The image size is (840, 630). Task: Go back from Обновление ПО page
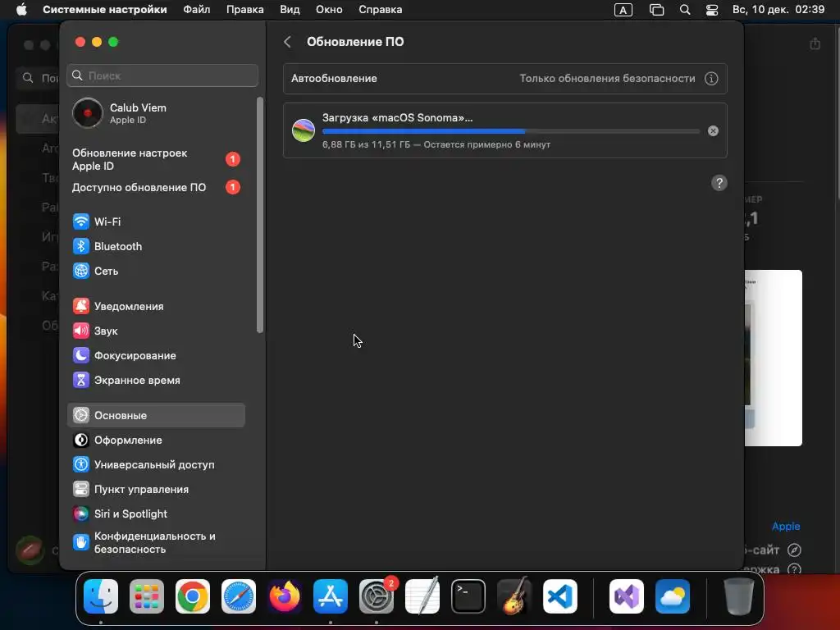pos(288,42)
